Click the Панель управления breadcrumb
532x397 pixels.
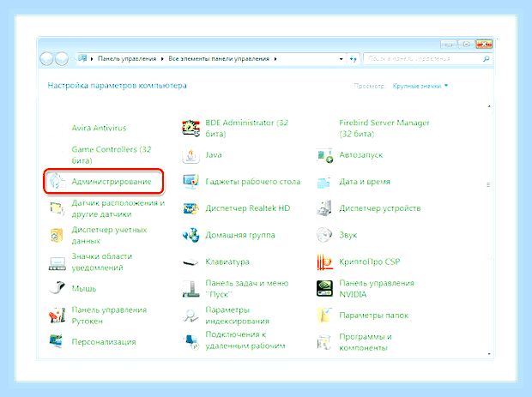click(x=127, y=58)
